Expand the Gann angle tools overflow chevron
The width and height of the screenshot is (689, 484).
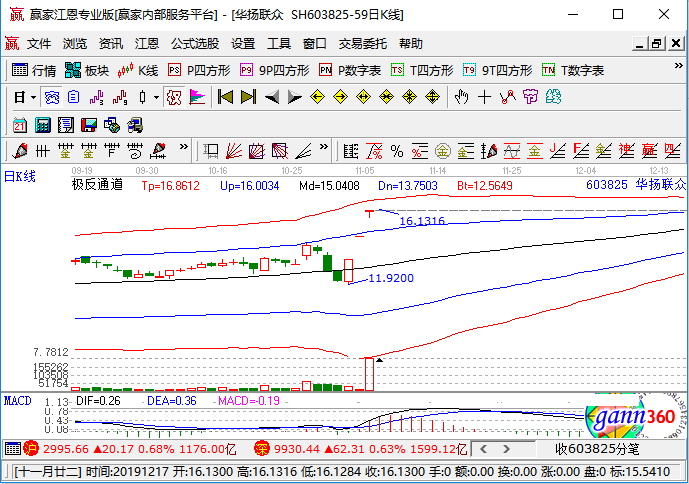pos(323,146)
